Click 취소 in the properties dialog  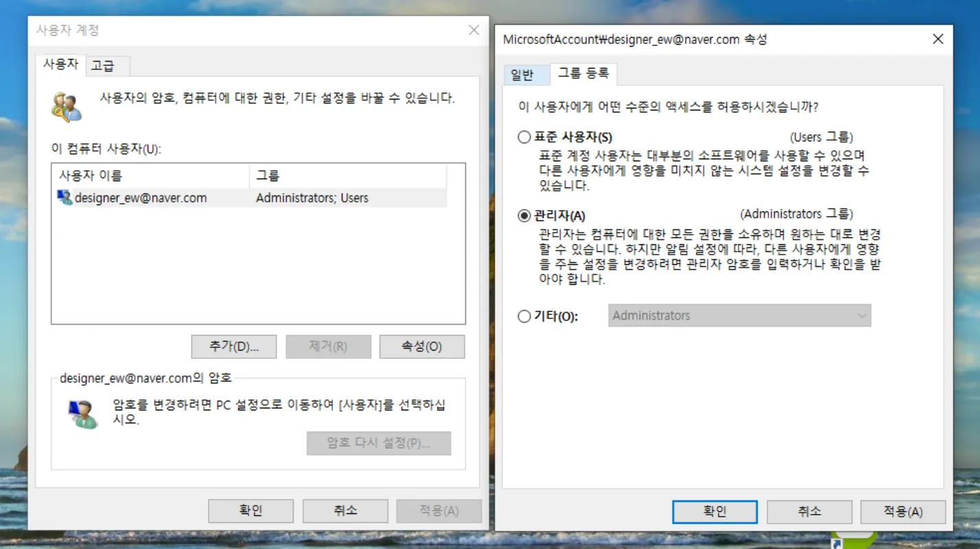pyautogui.click(x=808, y=511)
